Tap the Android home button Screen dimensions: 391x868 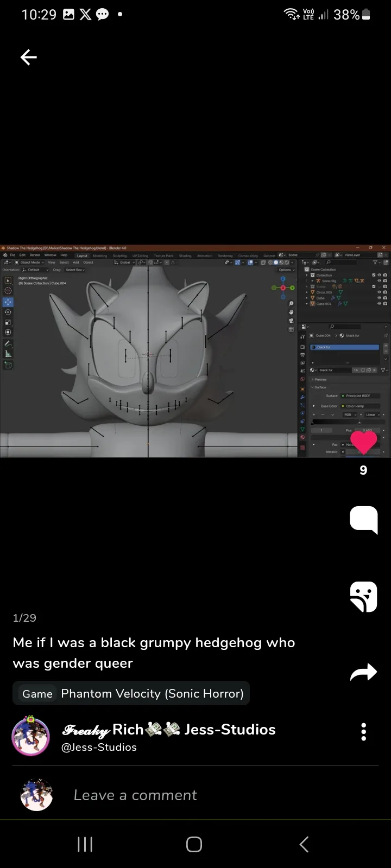194,844
